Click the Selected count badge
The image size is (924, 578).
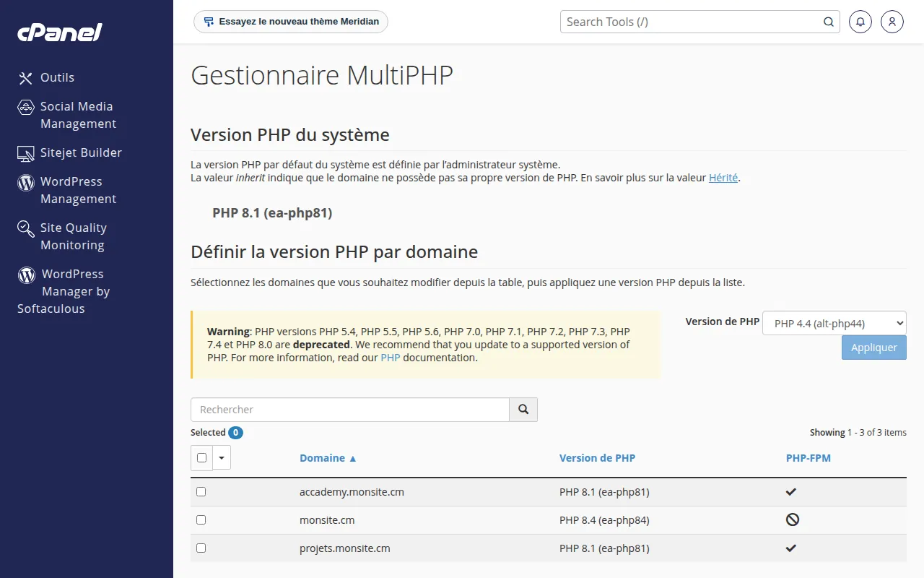[235, 433]
